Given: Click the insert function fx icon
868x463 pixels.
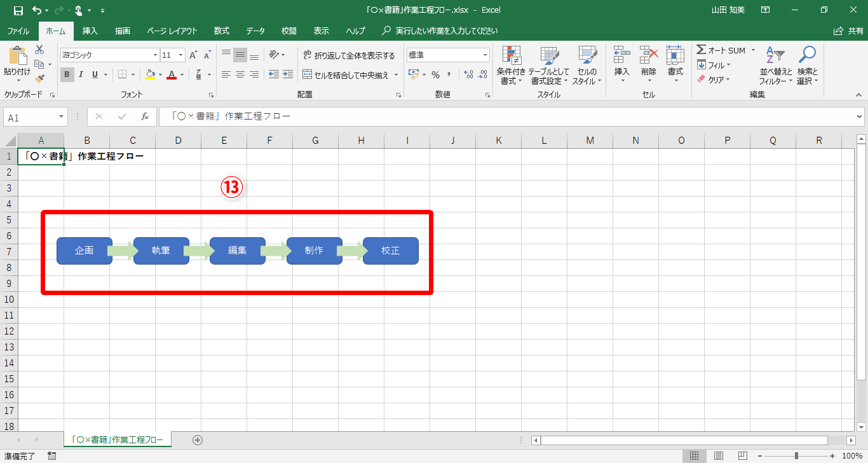Looking at the screenshot, I should point(144,117).
